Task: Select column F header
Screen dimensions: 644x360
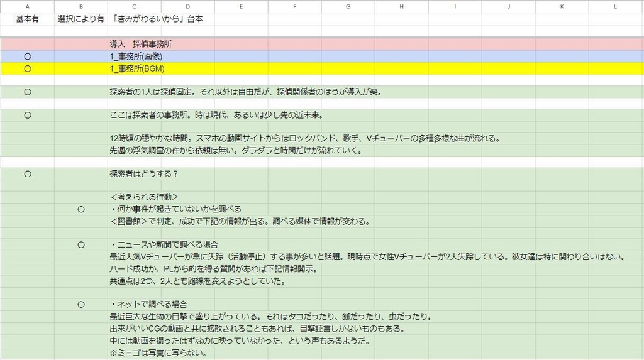Action: point(294,6)
